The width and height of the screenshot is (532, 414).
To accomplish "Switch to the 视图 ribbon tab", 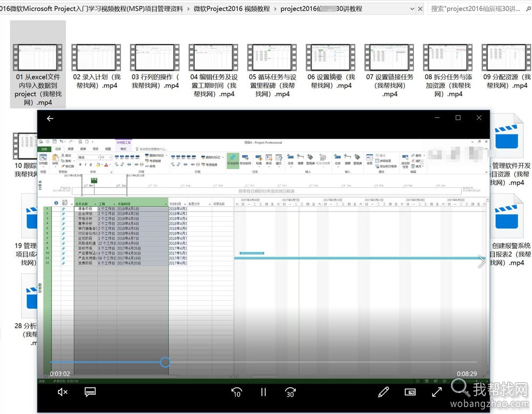I will 108,149.
